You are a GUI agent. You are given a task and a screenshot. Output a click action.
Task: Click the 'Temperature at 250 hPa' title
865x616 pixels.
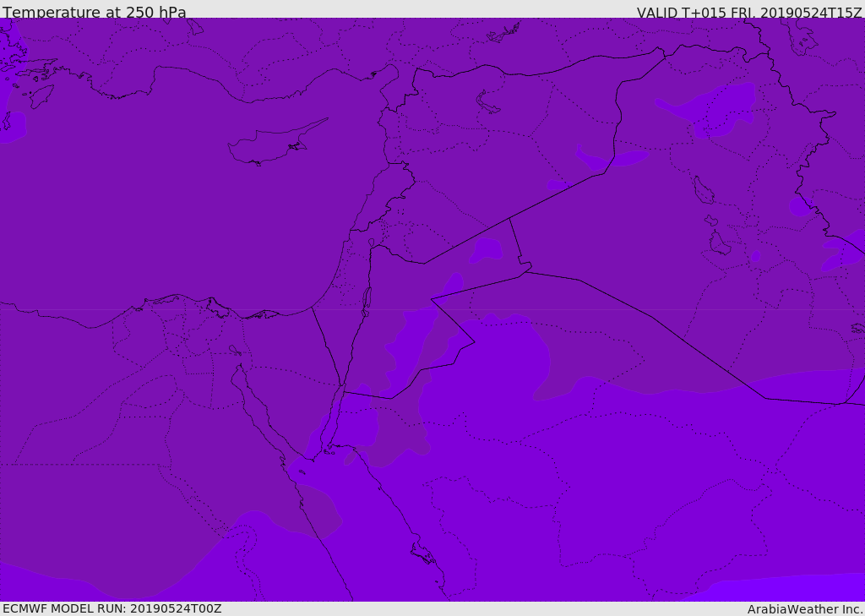[95, 12]
